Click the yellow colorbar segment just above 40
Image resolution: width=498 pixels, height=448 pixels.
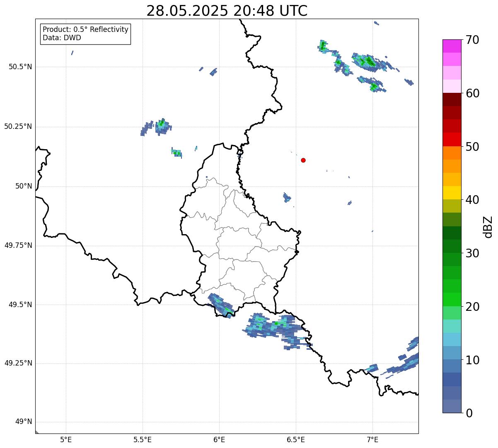point(452,193)
